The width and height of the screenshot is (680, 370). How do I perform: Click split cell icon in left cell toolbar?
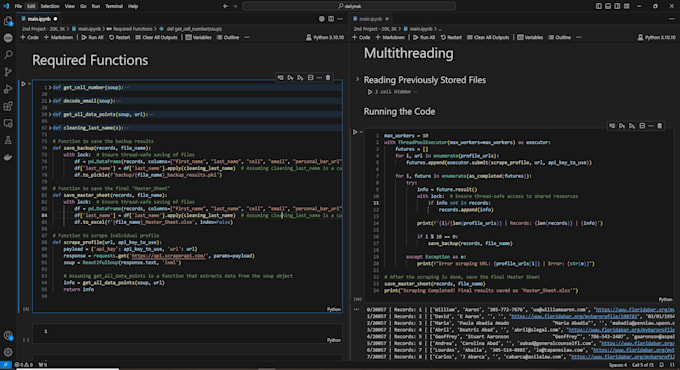tap(311, 78)
